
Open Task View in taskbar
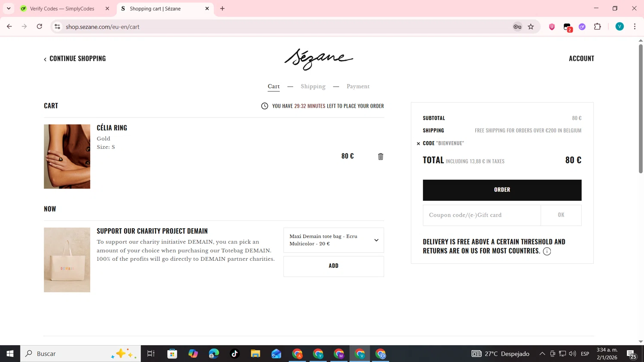click(x=151, y=354)
